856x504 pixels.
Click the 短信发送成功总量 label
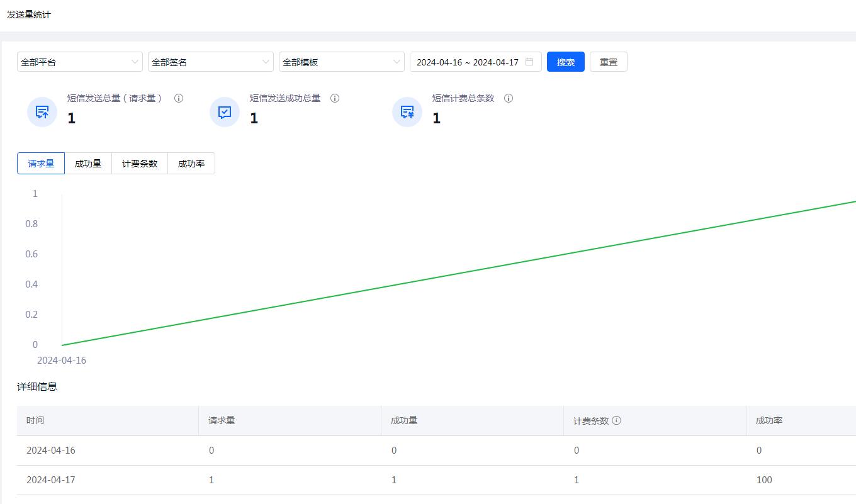(x=285, y=98)
